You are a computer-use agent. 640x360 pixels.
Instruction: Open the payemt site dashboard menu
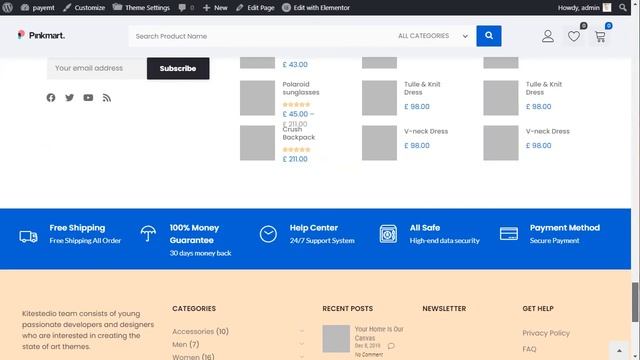coord(37,7)
